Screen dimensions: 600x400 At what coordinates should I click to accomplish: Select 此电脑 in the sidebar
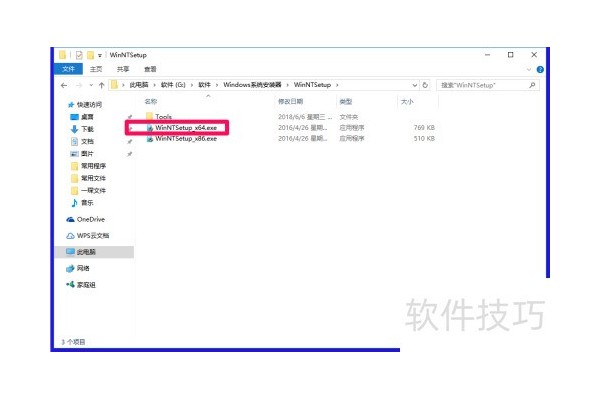pyautogui.click(x=95, y=252)
